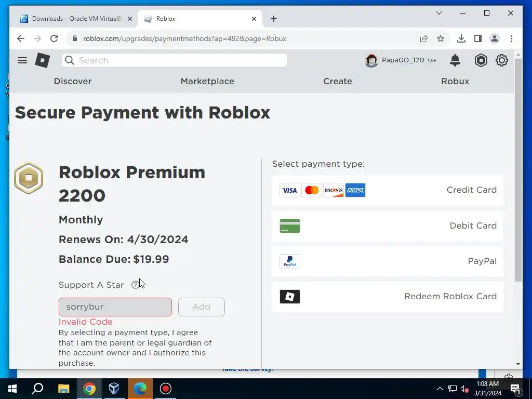Click the Support A Star help icon

[x=135, y=285]
